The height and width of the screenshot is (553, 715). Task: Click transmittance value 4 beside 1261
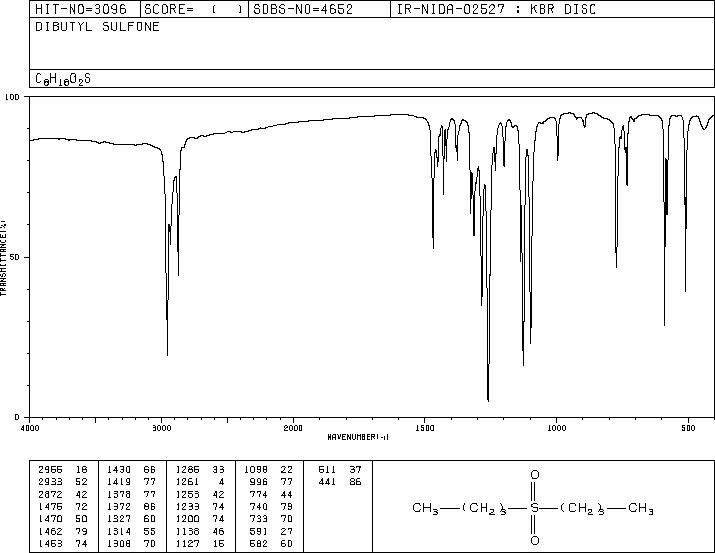point(221,482)
